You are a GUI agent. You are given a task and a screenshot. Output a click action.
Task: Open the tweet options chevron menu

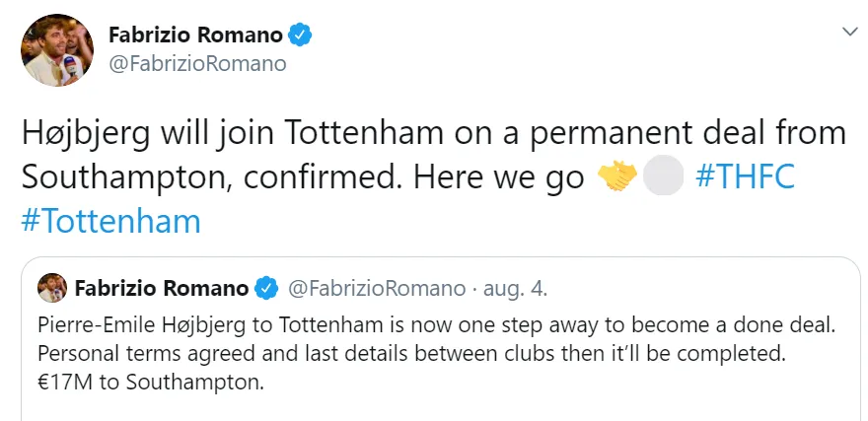click(848, 33)
